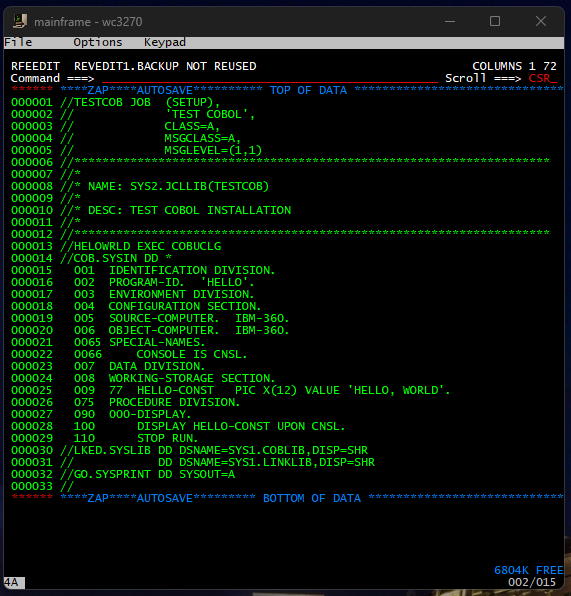Click OBJECT-COMPUTER. IBM-360. line
Viewport: 571px width, 596px height.
pos(199,330)
